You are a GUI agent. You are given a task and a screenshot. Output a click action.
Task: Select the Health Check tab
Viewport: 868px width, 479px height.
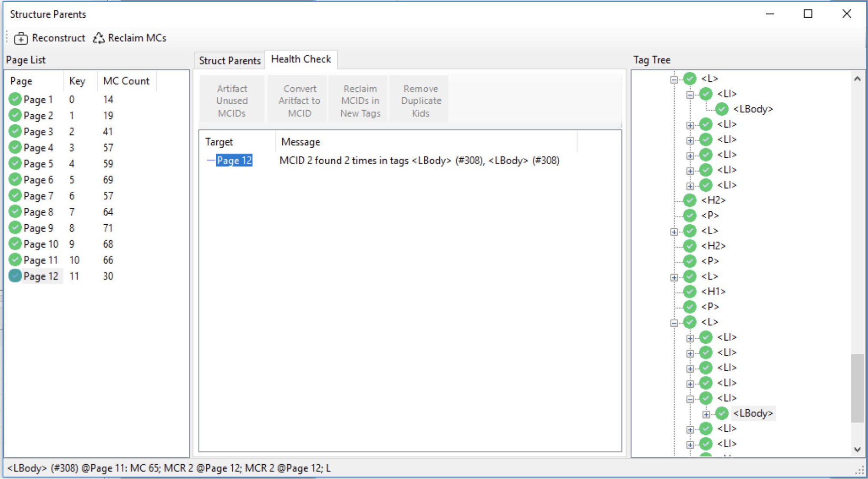tap(301, 59)
